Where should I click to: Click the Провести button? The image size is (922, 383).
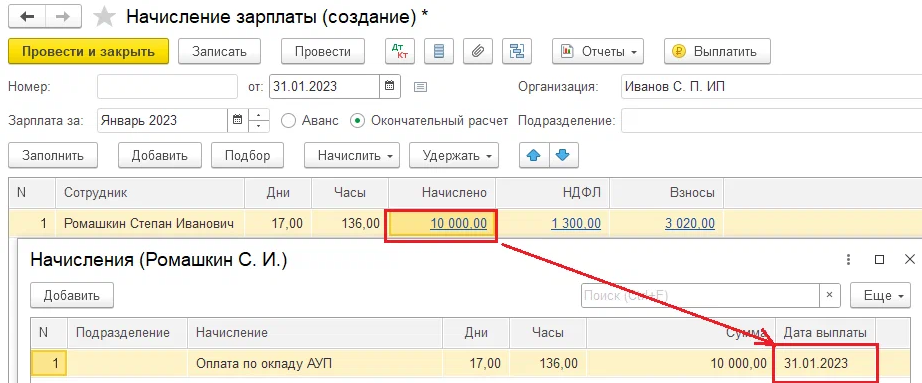[x=323, y=51]
